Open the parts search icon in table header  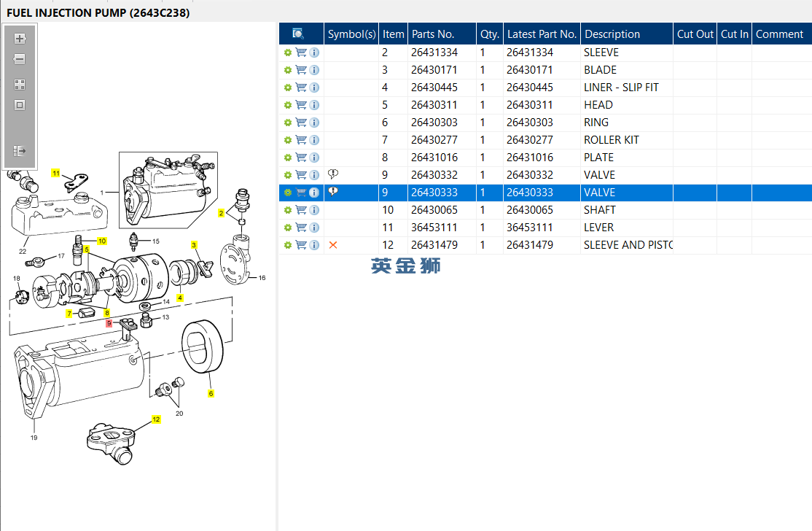[297, 34]
